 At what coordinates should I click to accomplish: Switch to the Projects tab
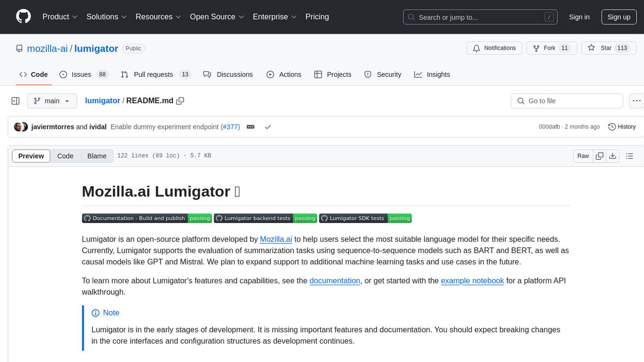click(x=332, y=74)
